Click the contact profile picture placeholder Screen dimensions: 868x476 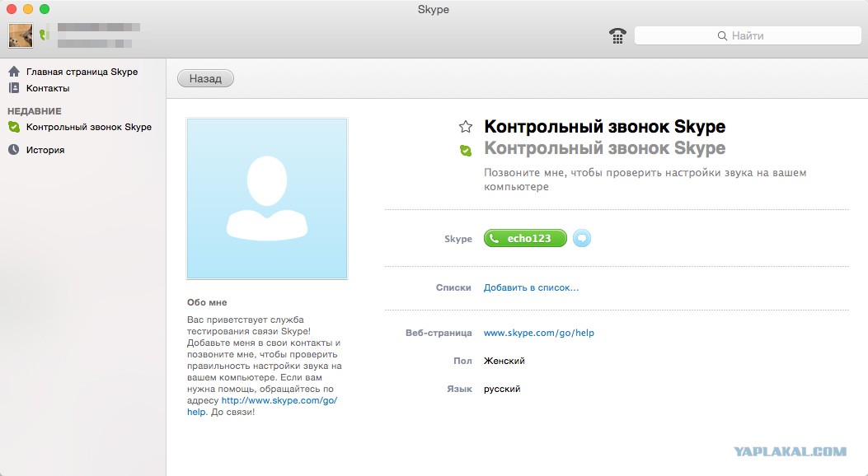pyautogui.click(x=267, y=198)
